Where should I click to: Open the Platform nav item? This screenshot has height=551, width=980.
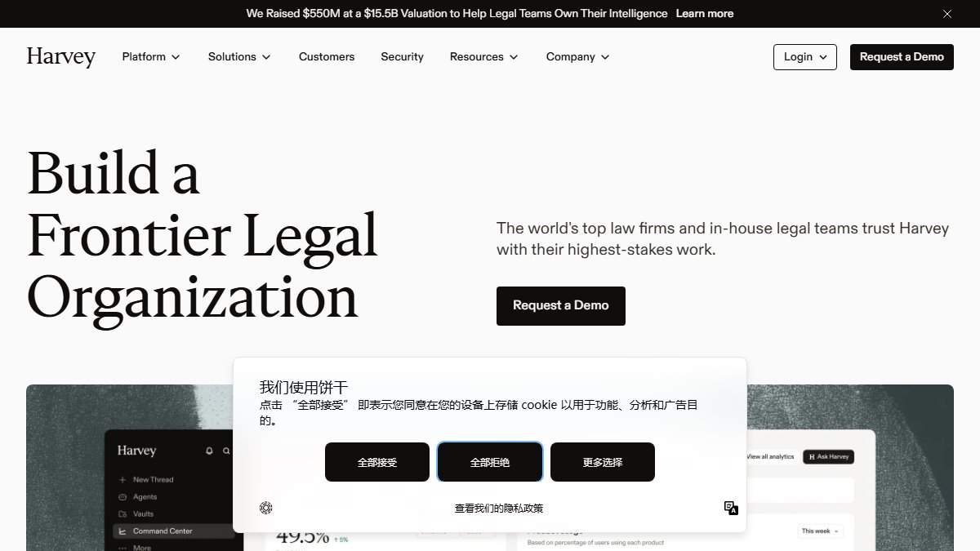pyautogui.click(x=152, y=57)
